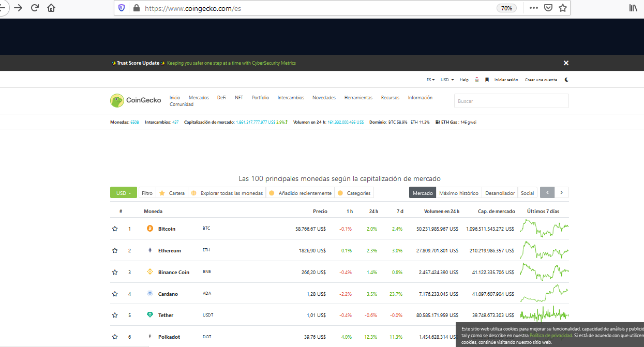Click the Binance Coin logo
This screenshot has width=644, height=347.
click(150, 272)
